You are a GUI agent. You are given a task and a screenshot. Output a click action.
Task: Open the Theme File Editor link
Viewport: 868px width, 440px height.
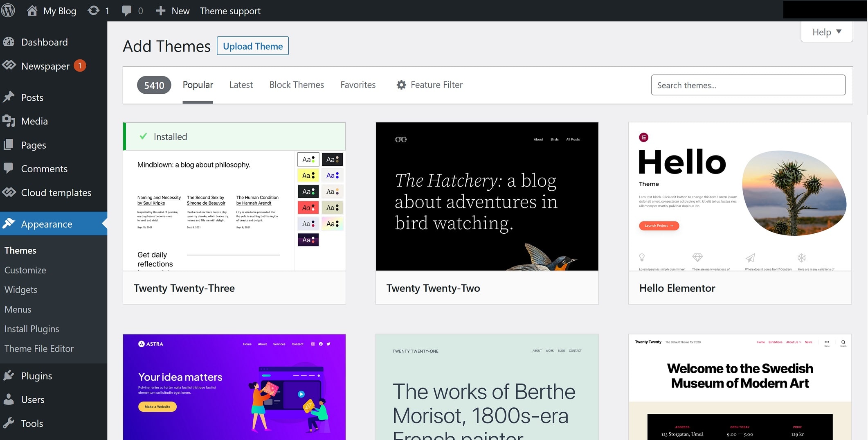tap(39, 348)
